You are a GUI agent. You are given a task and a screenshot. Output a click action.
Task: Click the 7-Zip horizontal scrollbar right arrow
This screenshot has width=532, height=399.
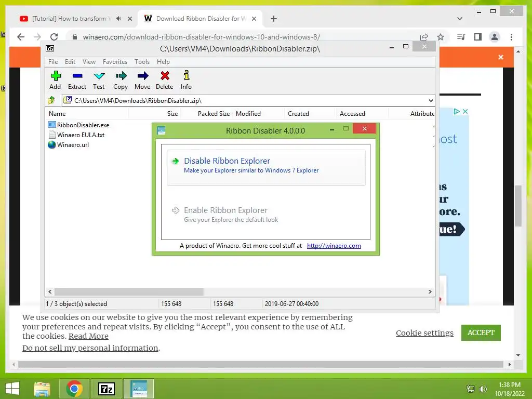[x=430, y=292]
